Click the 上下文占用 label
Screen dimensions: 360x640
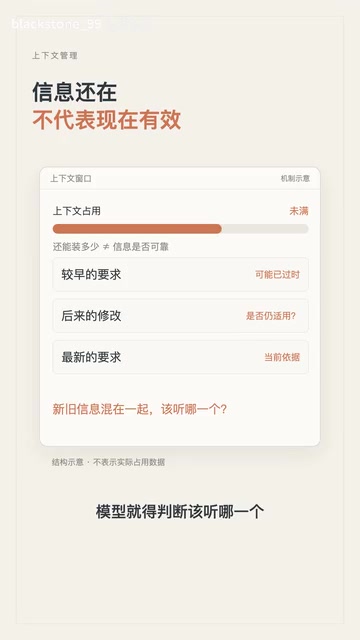tap(77, 211)
